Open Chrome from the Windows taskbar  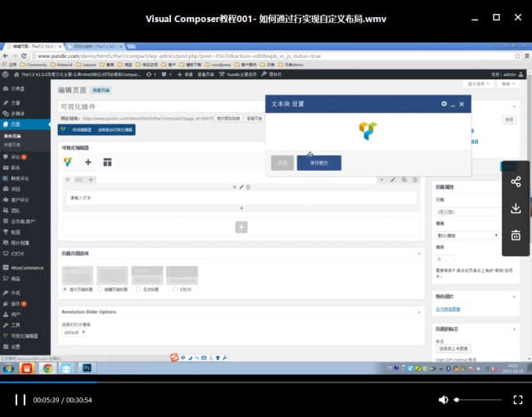47,368
